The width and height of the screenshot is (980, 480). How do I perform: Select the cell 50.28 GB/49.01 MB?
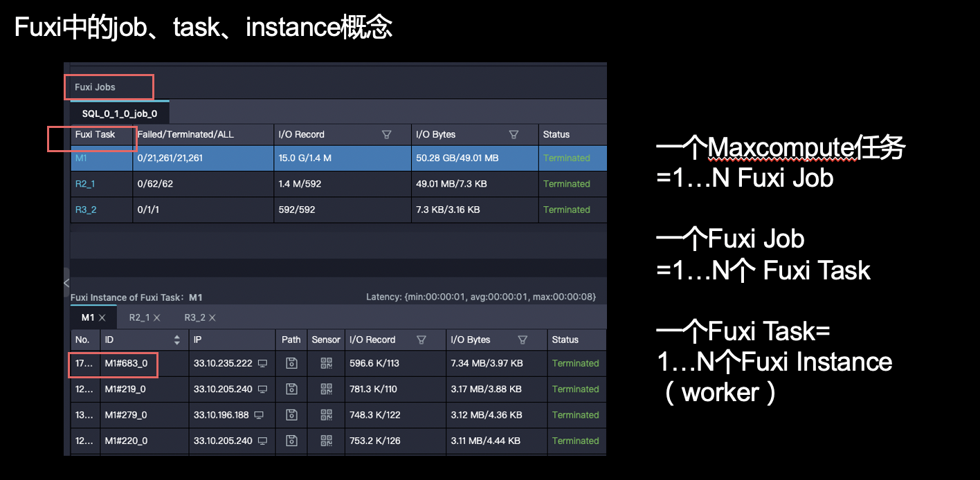pos(457,158)
